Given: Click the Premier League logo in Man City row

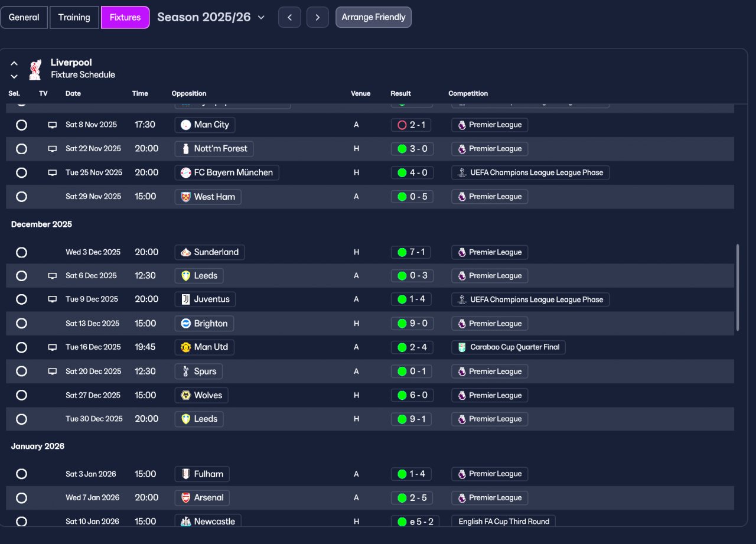Looking at the screenshot, I should (462, 125).
